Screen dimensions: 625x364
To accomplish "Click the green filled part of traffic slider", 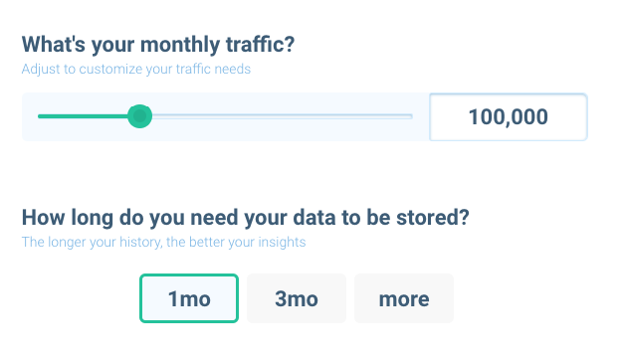I will 83,116.
